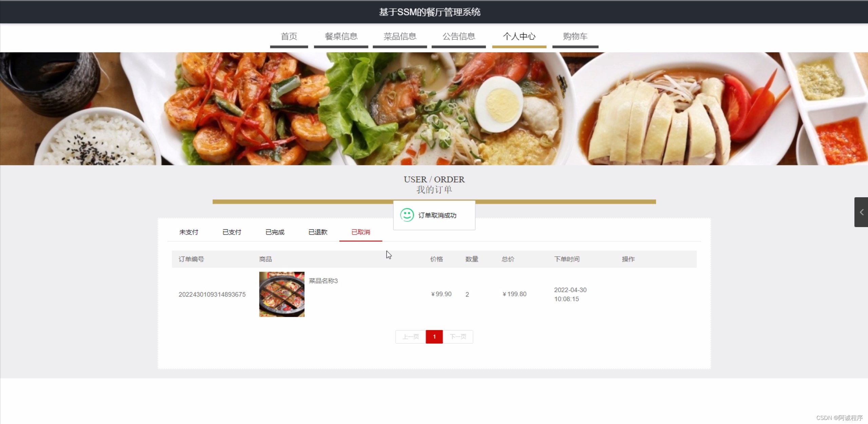Click the 下一页 next page button

point(458,337)
